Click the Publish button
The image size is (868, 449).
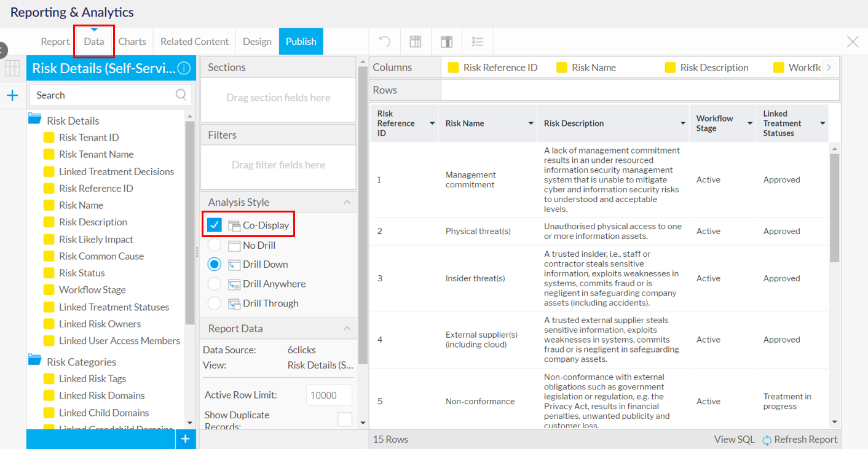301,42
